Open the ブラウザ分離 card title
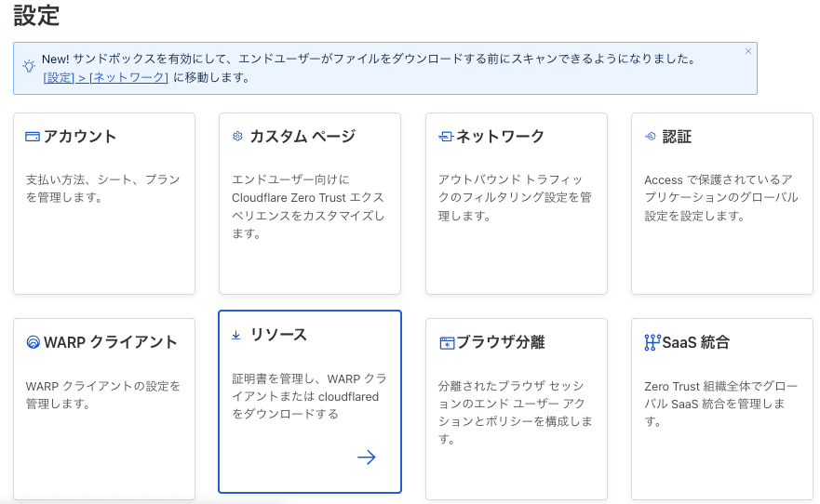This screenshot has width=820, height=504. [501, 342]
